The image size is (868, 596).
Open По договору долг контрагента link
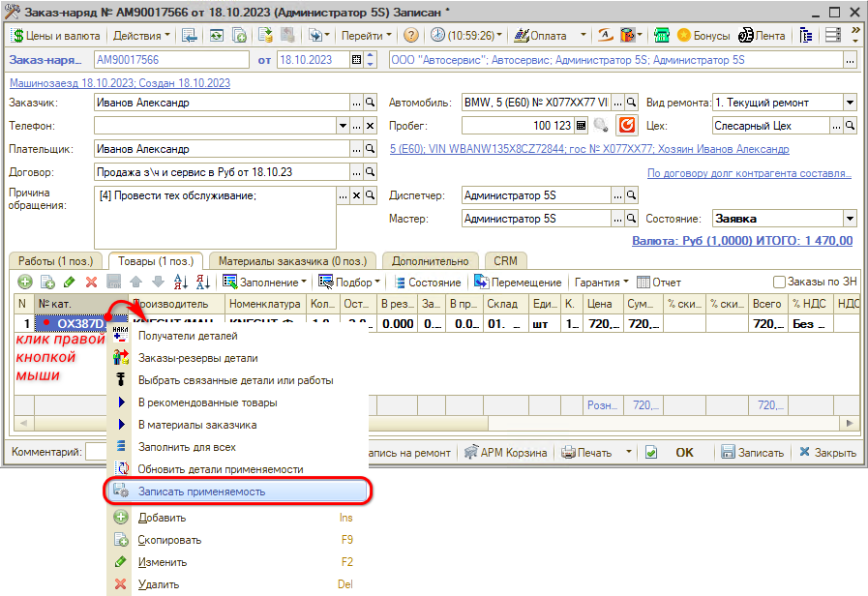749,173
